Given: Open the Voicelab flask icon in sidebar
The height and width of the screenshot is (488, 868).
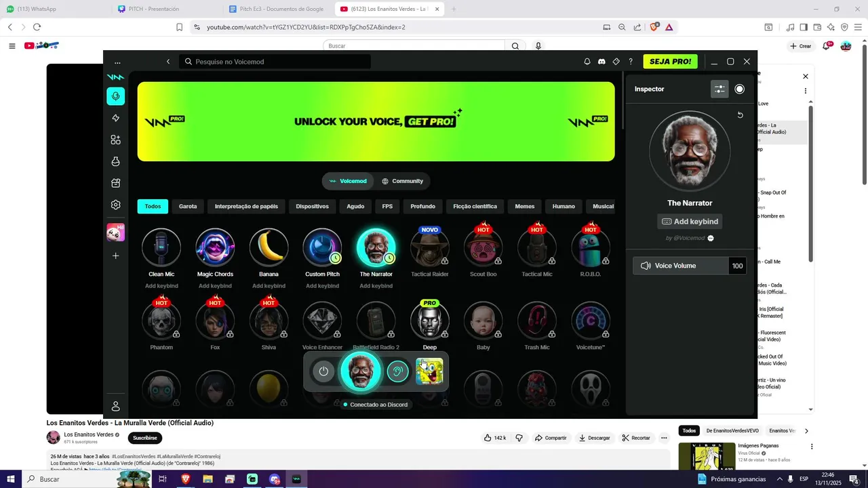Looking at the screenshot, I should (x=115, y=161).
